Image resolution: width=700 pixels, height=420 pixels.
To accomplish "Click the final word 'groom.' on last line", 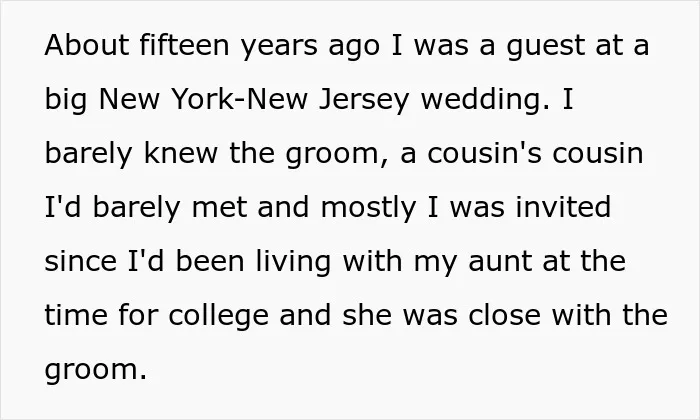I will 96,371.
